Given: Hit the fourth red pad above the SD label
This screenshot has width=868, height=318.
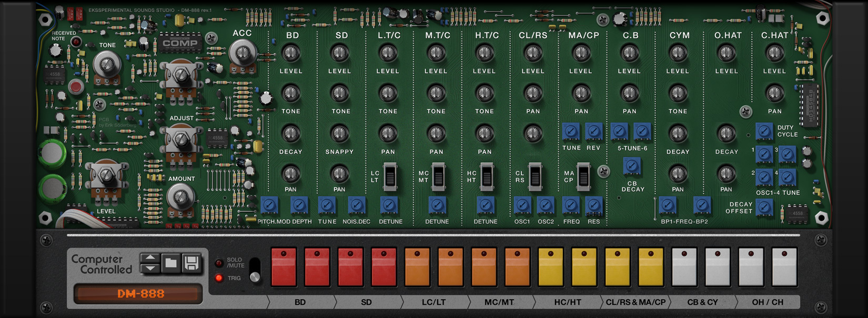Looking at the screenshot, I should (385, 267).
